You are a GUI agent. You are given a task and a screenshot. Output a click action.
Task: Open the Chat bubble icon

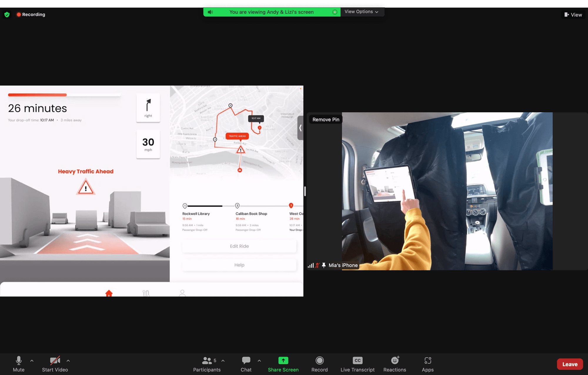point(246,361)
